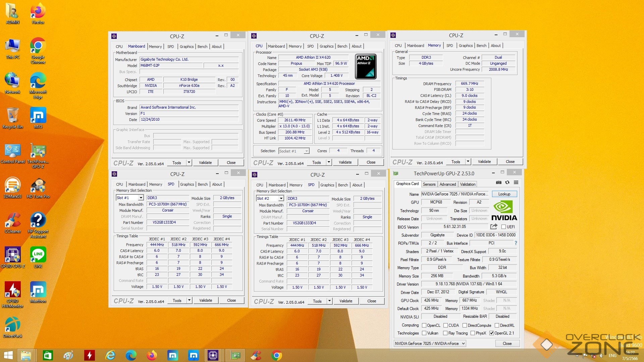Click the AMD Athlon II processor logo
The height and width of the screenshot is (362, 644).
coord(366,67)
